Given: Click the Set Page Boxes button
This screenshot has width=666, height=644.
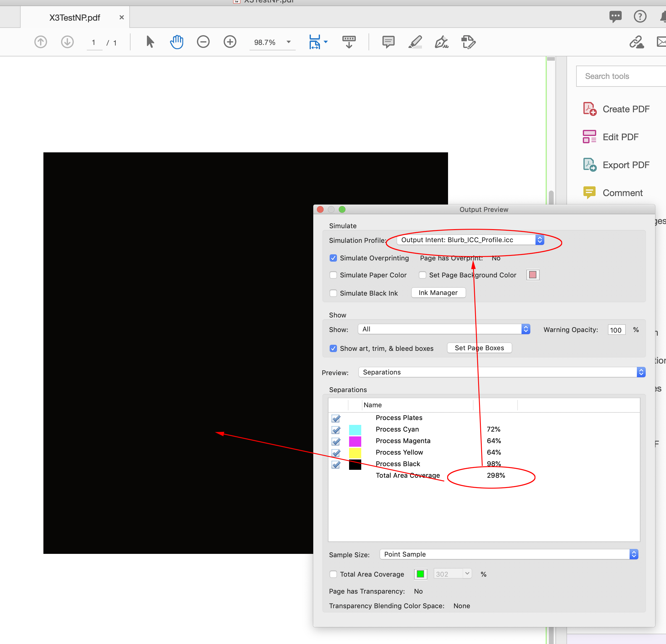Looking at the screenshot, I should point(479,348).
